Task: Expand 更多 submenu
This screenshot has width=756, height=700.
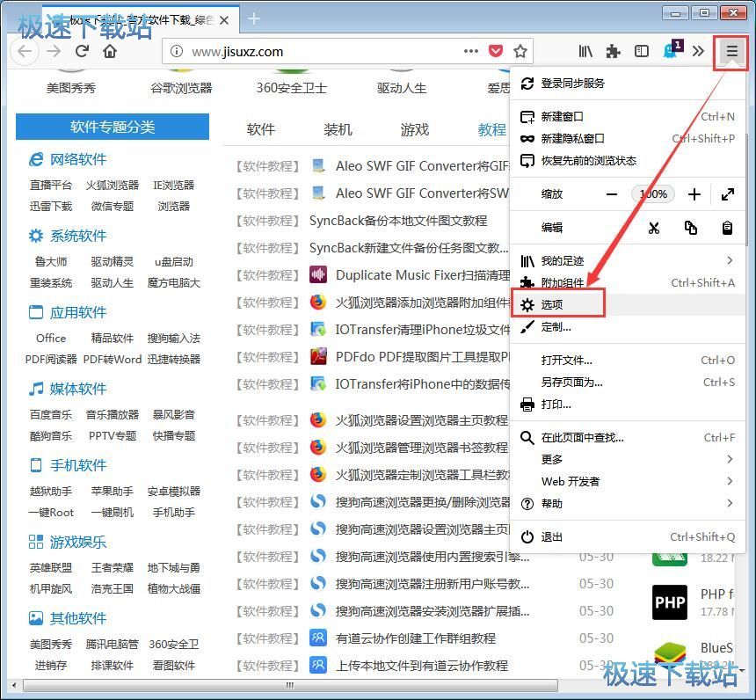Action: [x=627, y=459]
